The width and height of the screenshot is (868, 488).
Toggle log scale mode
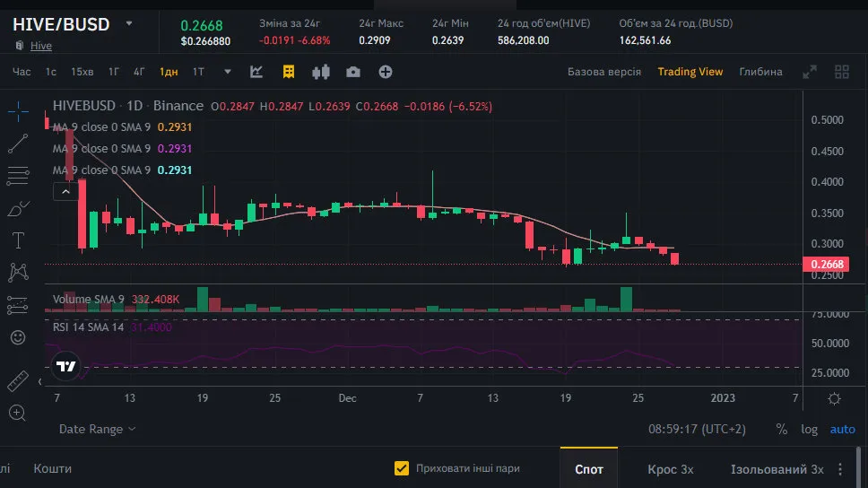809,429
